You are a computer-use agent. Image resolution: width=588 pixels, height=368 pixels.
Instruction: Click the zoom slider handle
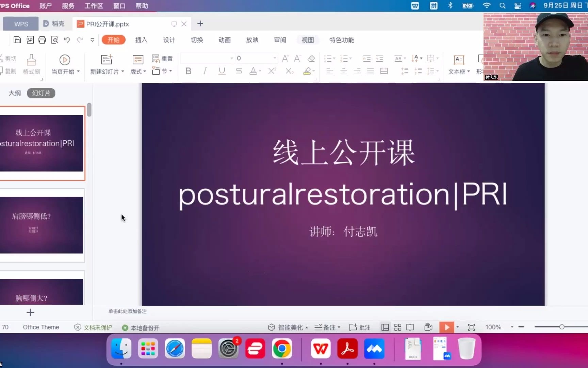point(562,327)
